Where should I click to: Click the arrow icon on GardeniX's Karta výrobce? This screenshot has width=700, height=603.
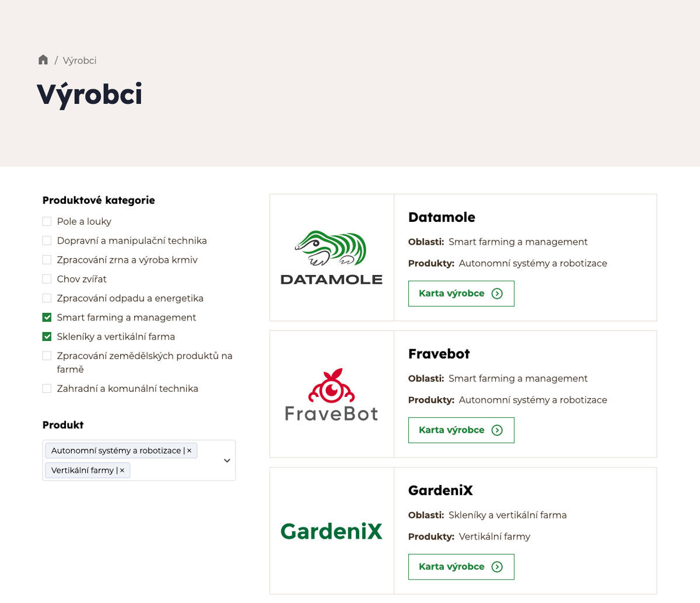pos(497,567)
